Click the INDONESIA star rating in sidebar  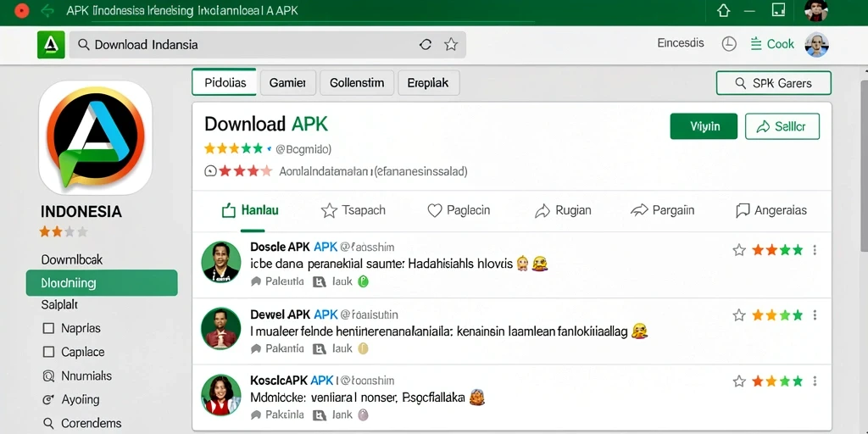(x=64, y=231)
